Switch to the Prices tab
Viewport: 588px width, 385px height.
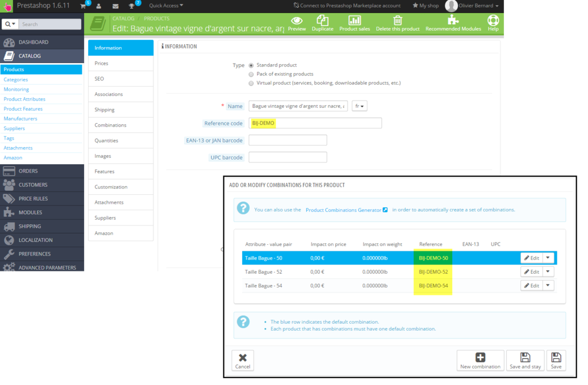click(x=121, y=64)
